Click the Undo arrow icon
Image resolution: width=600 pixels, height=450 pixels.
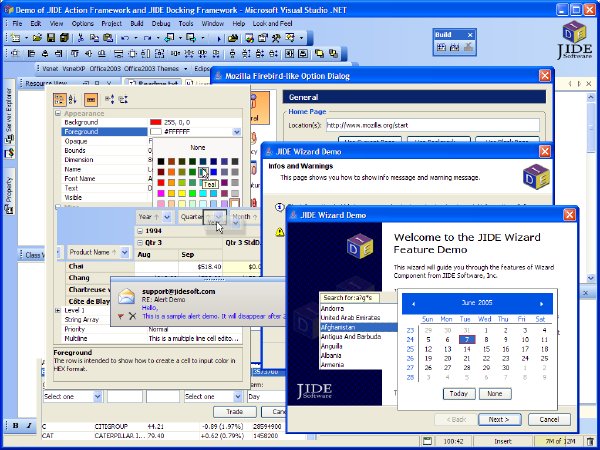(x=125, y=38)
